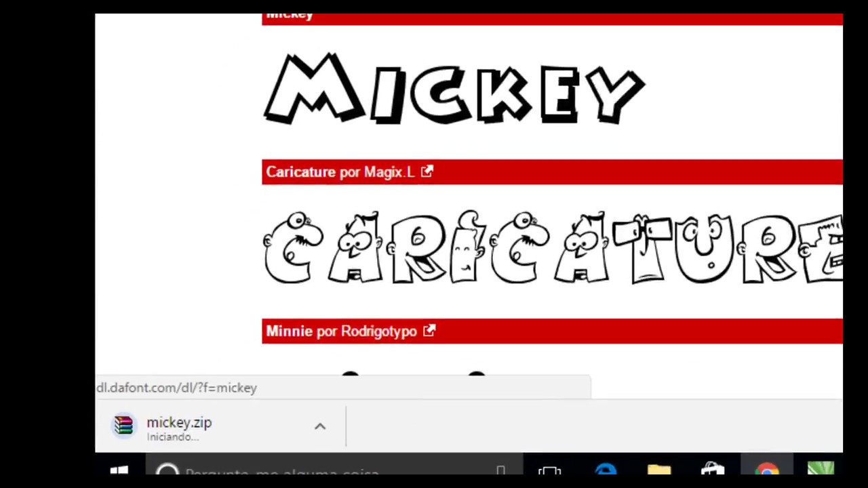868x488 pixels.
Task: Open the Minnie font link
Action: pos(290,331)
